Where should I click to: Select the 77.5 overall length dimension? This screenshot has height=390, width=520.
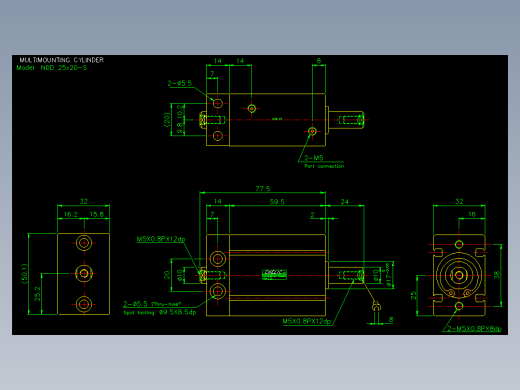pos(263,189)
